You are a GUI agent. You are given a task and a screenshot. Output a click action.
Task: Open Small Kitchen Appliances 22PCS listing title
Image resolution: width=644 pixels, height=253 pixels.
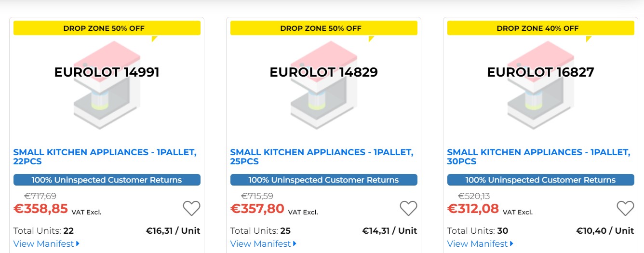coord(105,157)
